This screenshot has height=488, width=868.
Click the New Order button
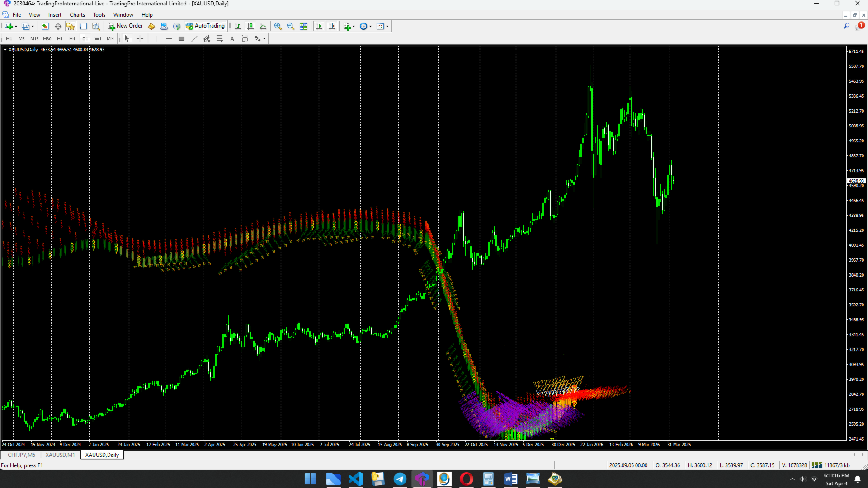125,26
